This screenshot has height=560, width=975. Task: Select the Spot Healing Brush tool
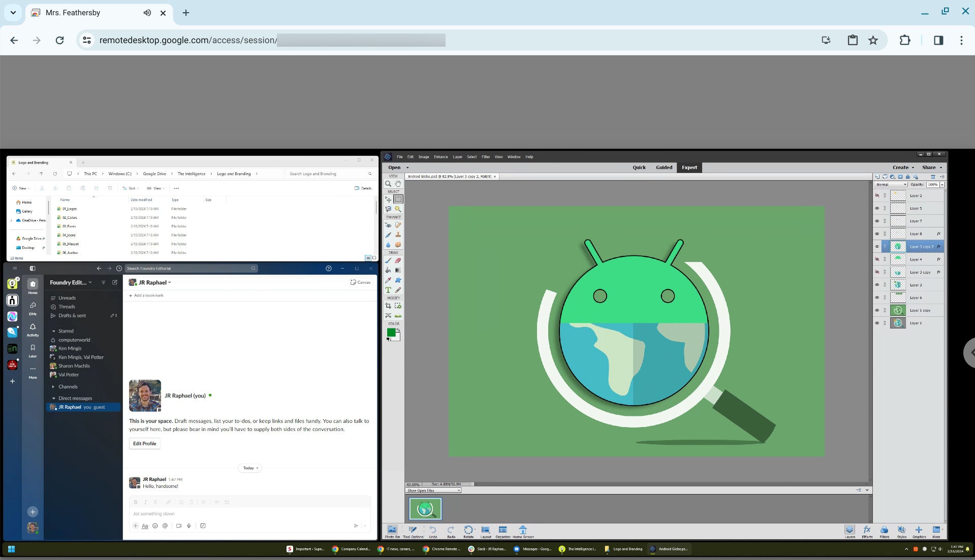click(398, 225)
